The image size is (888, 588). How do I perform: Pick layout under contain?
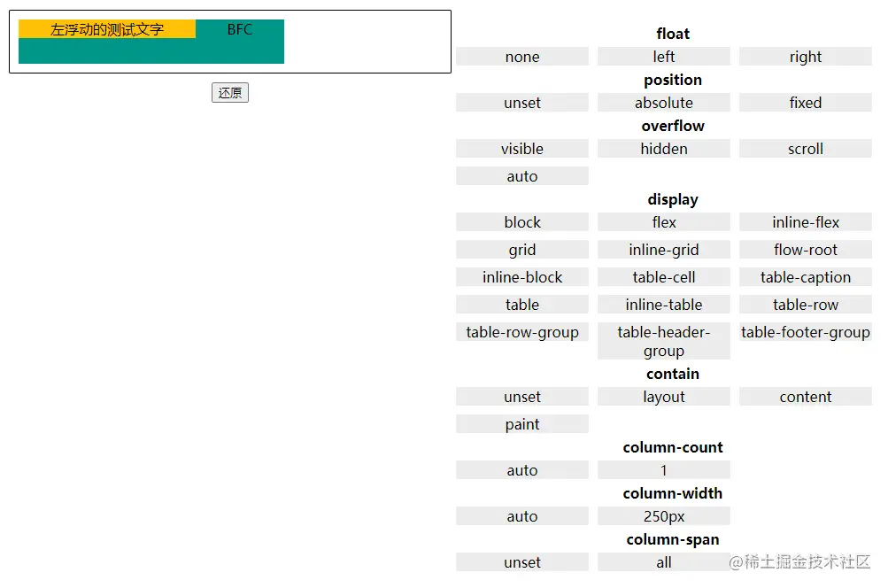[664, 397]
